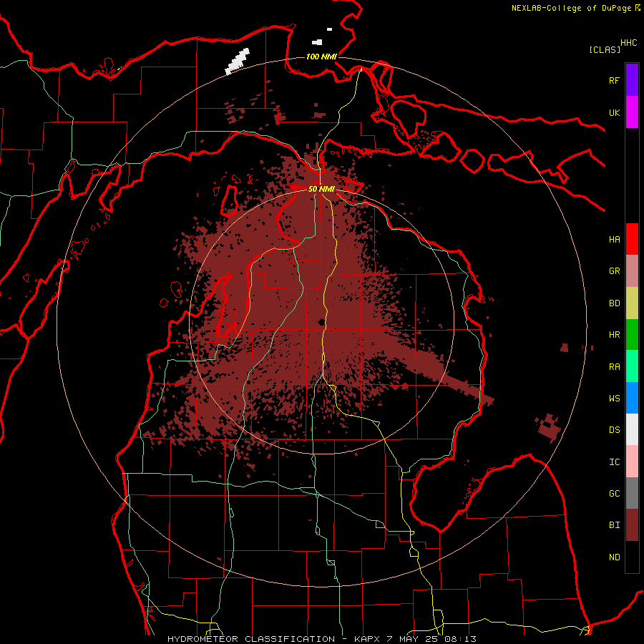Click the WS legend label

click(614, 399)
